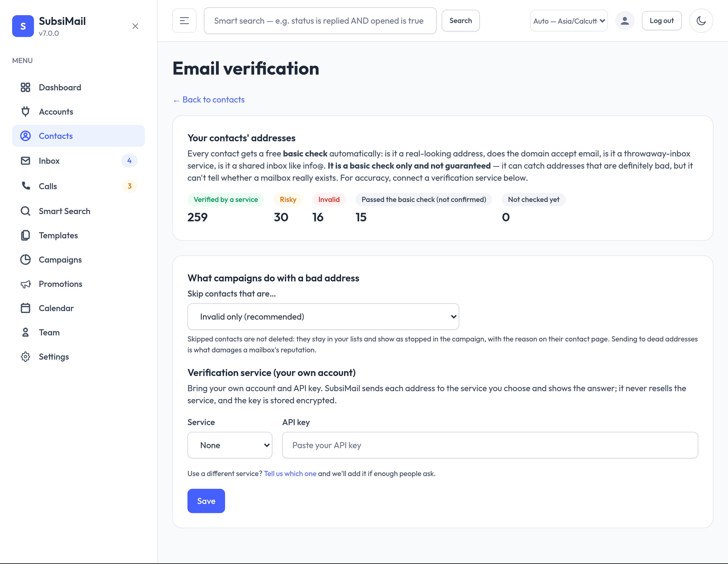Click Passed the basic check badge
Image resolution: width=728 pixels, height=564 pixels.
423,199
